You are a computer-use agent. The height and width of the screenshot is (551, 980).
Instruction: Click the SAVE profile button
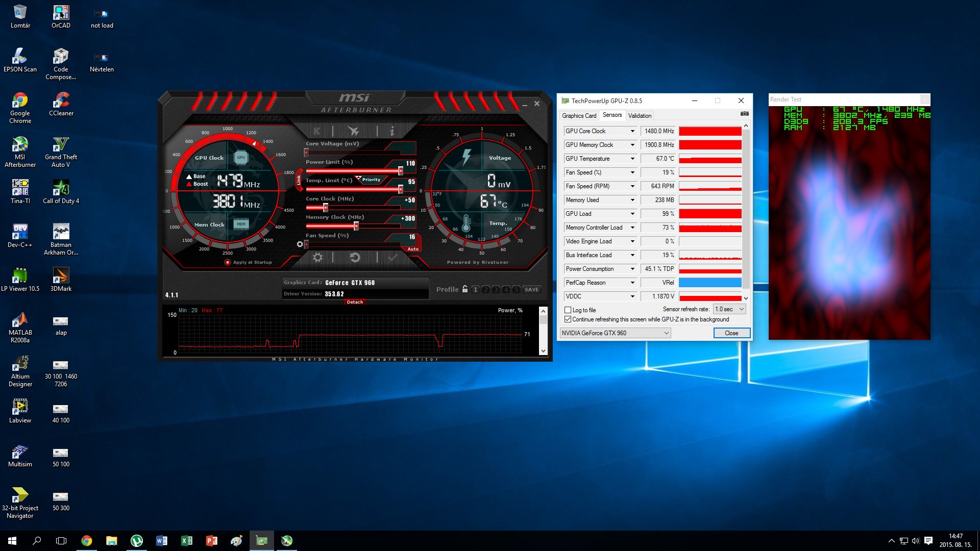tap(531, 289)
